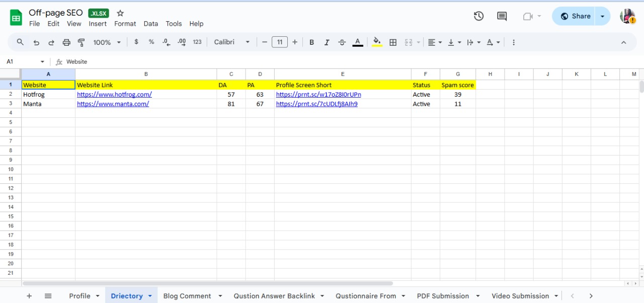
Task: Toggle italic formatting
Action: tap(327, 42)
